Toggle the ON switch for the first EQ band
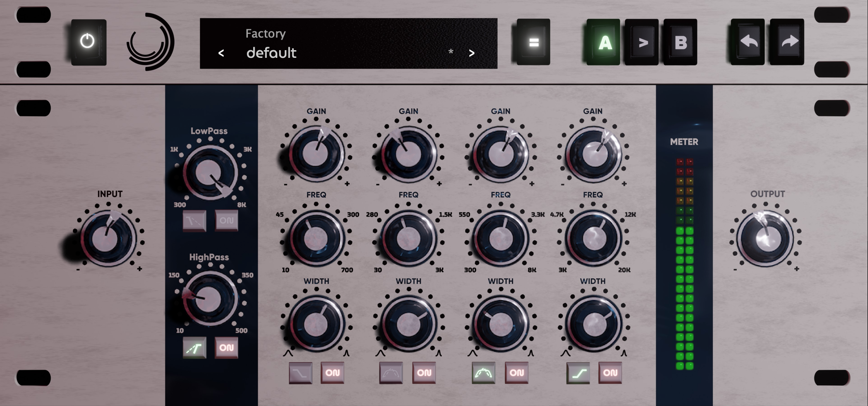The image size is (868, 406). click(x=332, y=373)
